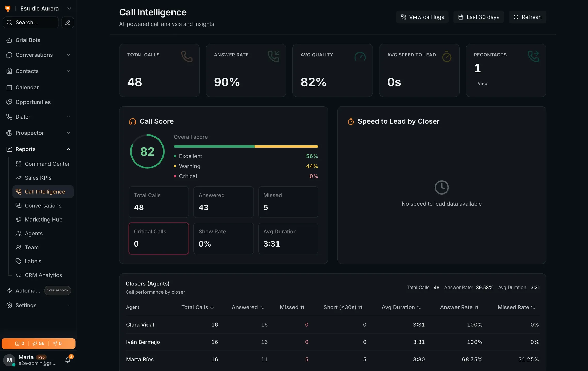Expand the Prospector section chevron

68,133
